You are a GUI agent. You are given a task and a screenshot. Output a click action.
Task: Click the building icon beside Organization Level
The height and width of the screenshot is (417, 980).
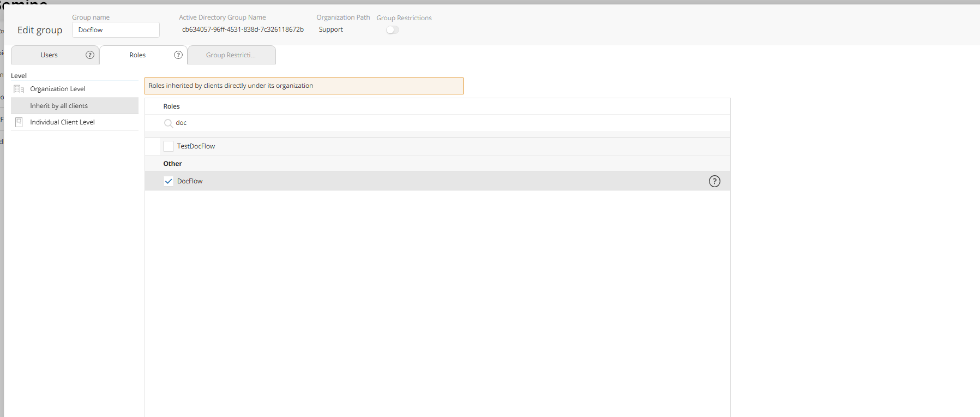click(x=19, y=89)
